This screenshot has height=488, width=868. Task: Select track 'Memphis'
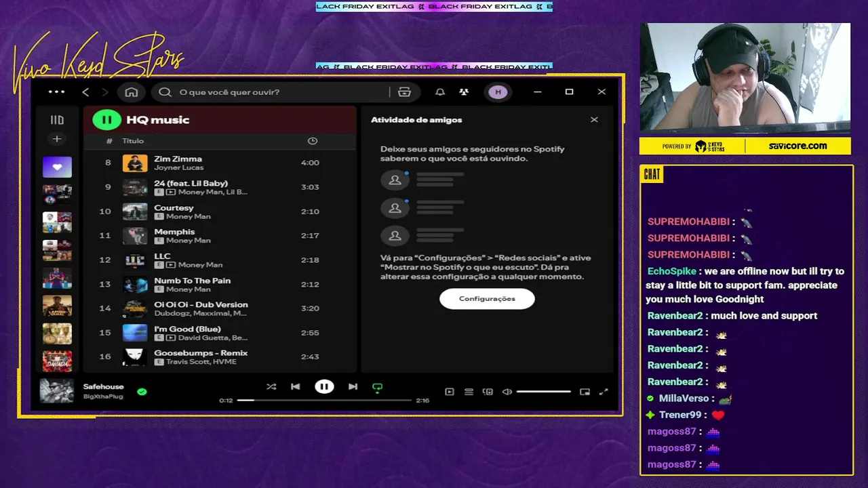174,232
